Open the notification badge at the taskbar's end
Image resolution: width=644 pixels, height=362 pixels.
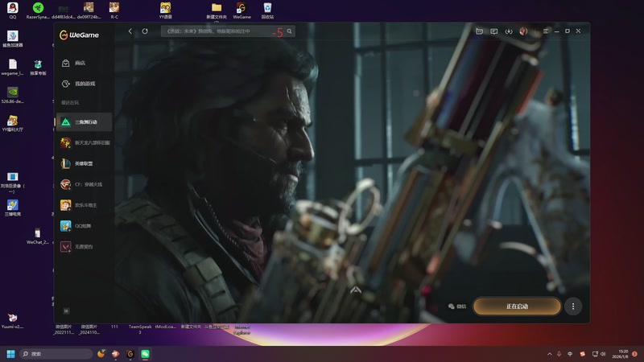(634, 354)
